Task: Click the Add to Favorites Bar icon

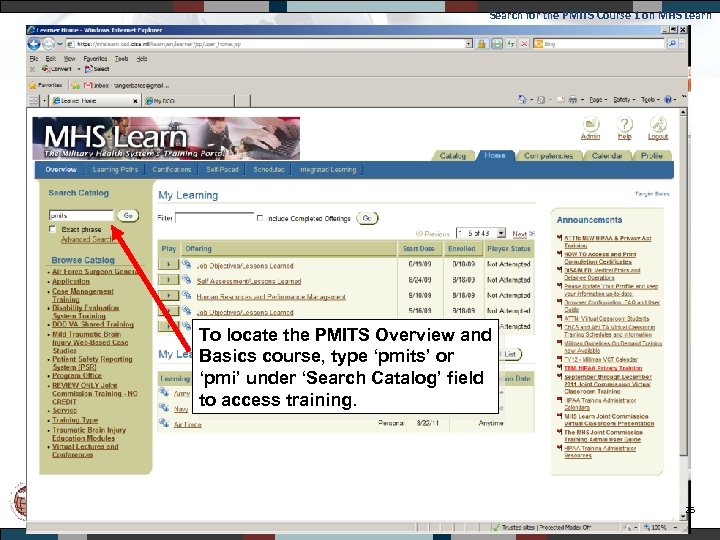Action: pos(76,85)
